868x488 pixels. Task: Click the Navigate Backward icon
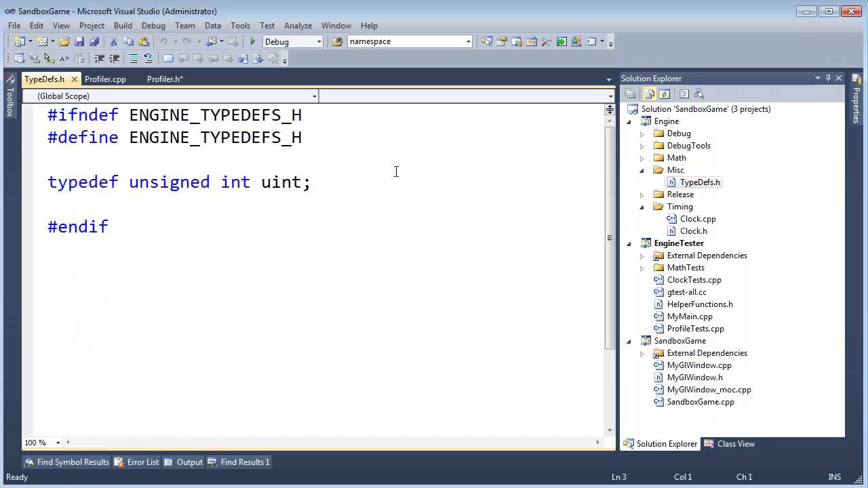coord(211,41)
